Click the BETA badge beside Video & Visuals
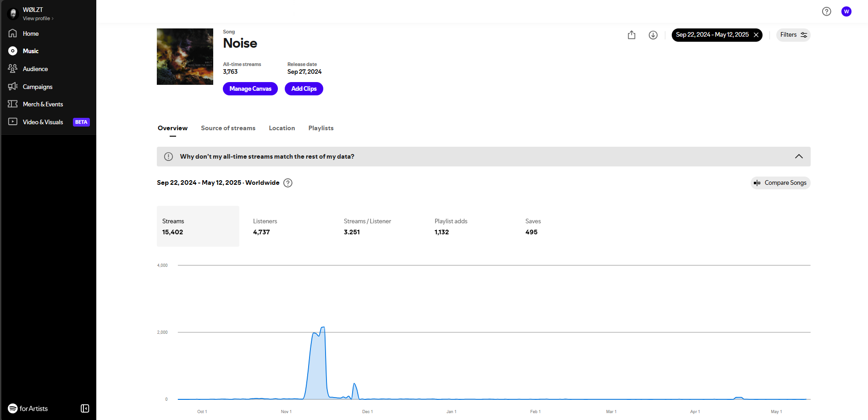 (x=81, y=122)
